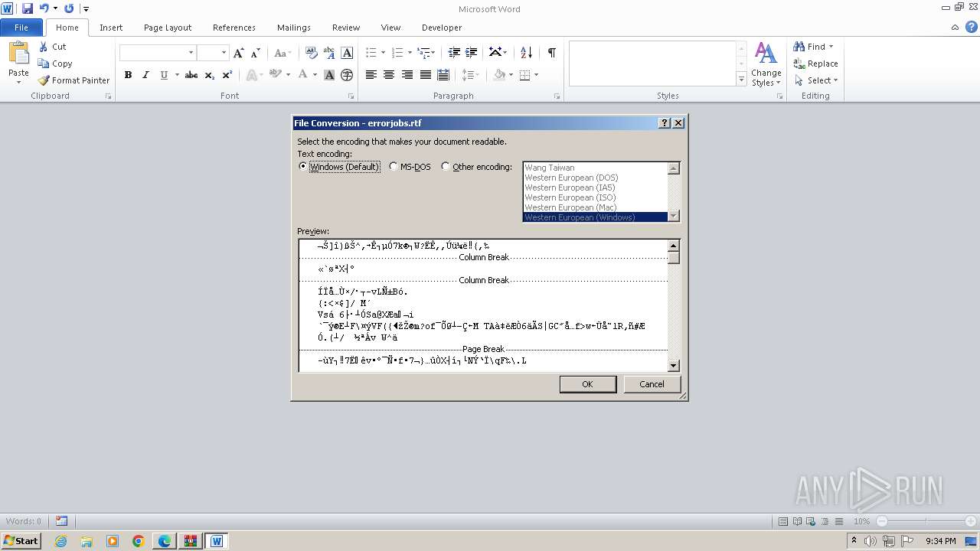Switch to References tab
Image resolution: width=980 pixels, height=551 pixels.
(x=234, y=28)
